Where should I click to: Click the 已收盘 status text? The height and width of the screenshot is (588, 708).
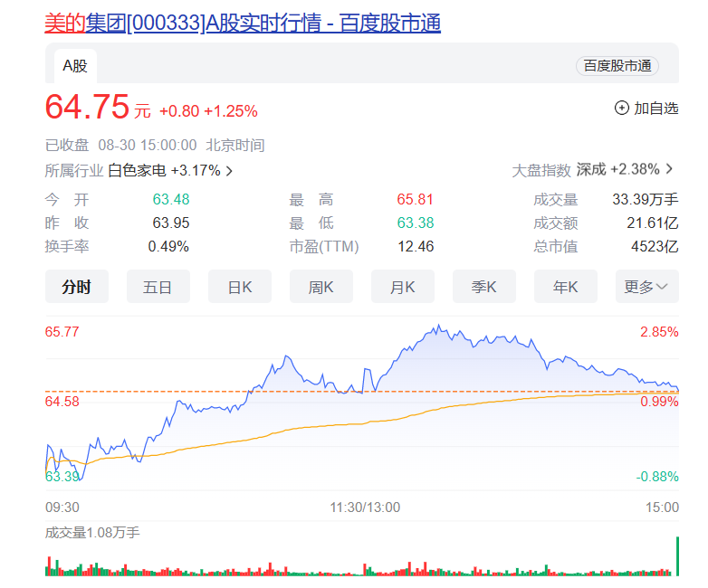pyautogui.click(x=67, y=146)
